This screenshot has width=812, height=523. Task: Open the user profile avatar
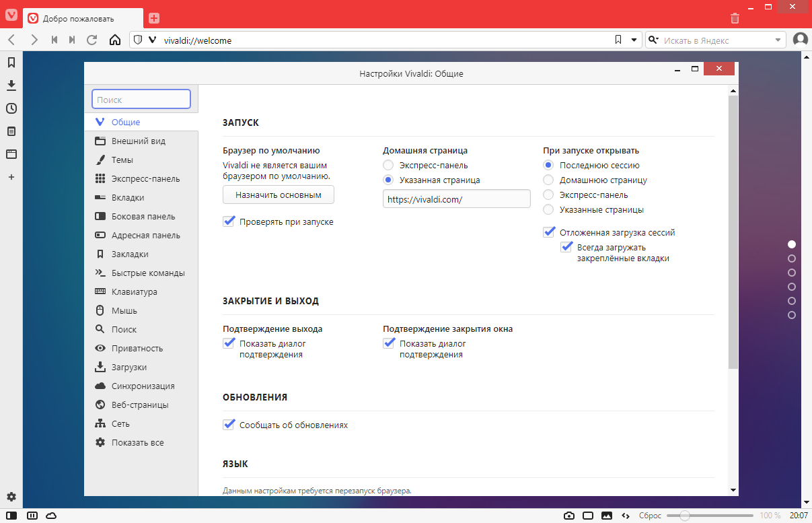pos(801,40)
